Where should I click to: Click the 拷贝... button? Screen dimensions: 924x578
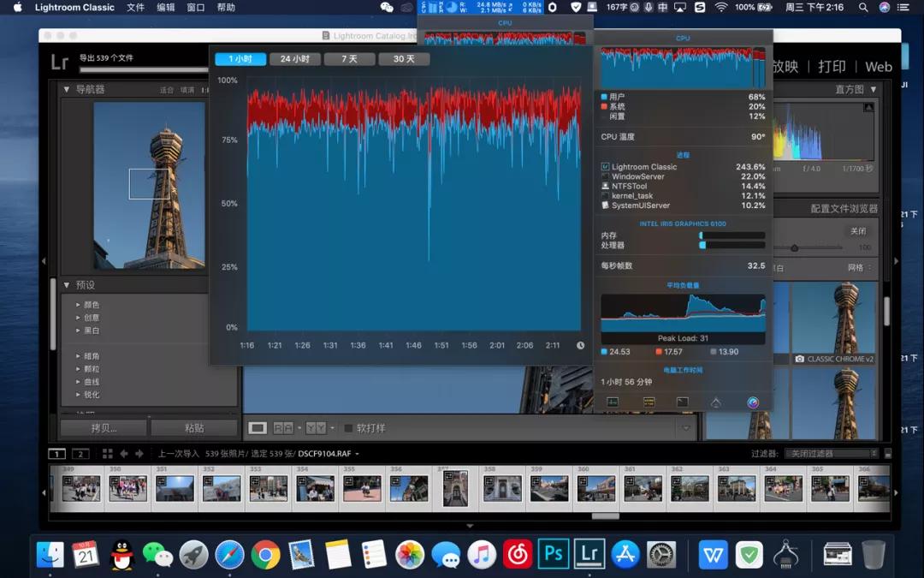click(x=104, y=428)
